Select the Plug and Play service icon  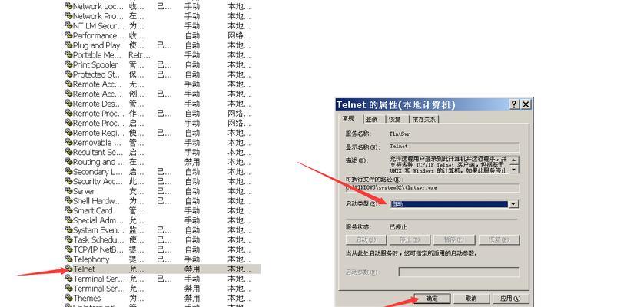tap(68, 45)
